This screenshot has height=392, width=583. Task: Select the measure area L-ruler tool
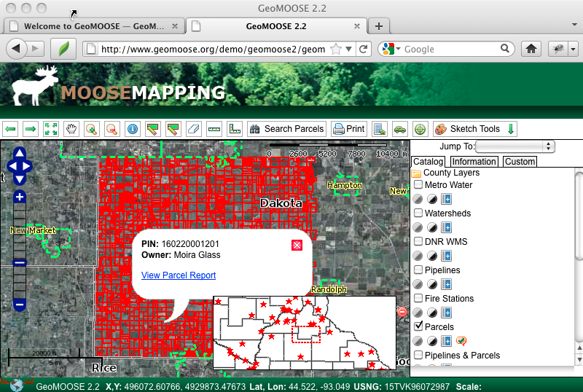pyautogui.click(x=234, y=129)
